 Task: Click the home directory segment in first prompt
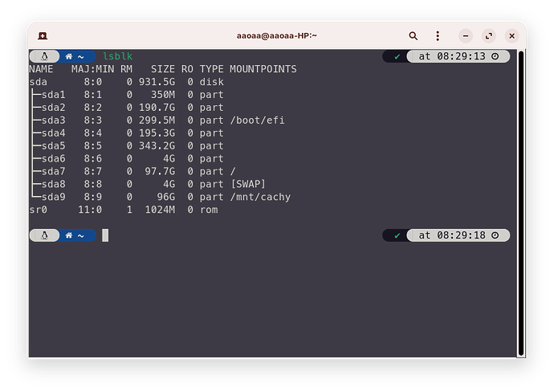(75, 56)
